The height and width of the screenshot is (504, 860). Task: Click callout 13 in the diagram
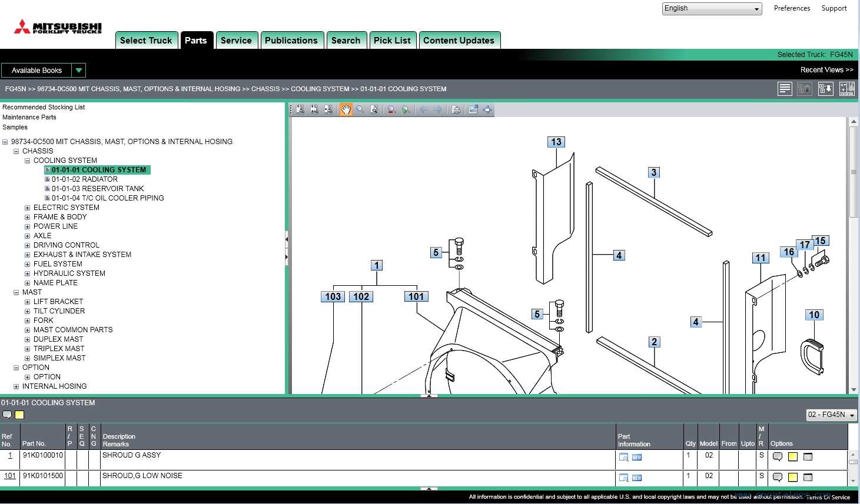[x=556, y=142]
